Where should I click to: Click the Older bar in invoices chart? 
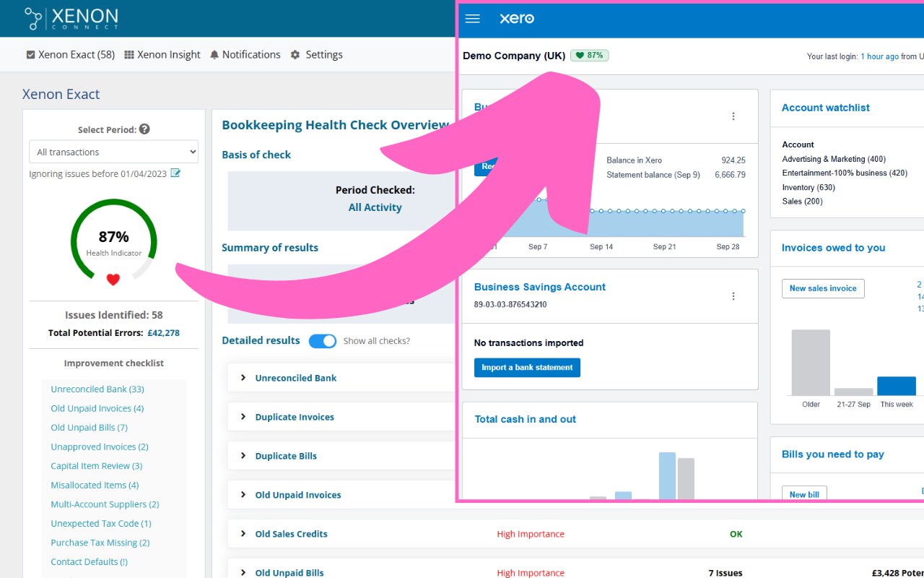click(x=811, y=363)
